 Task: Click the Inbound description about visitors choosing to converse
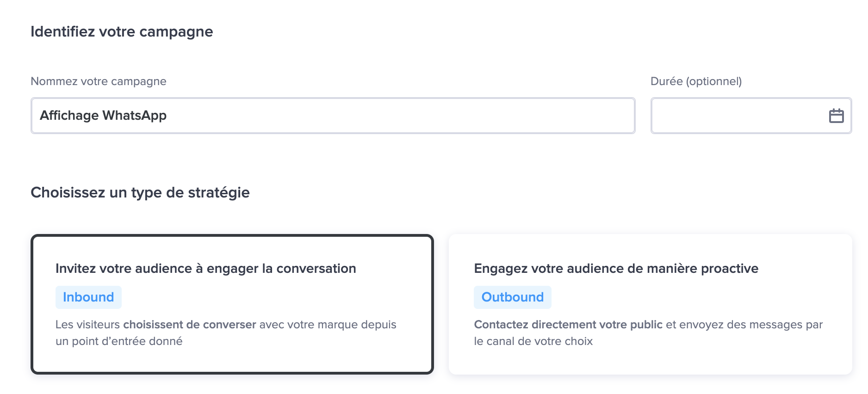click(226, 333)
